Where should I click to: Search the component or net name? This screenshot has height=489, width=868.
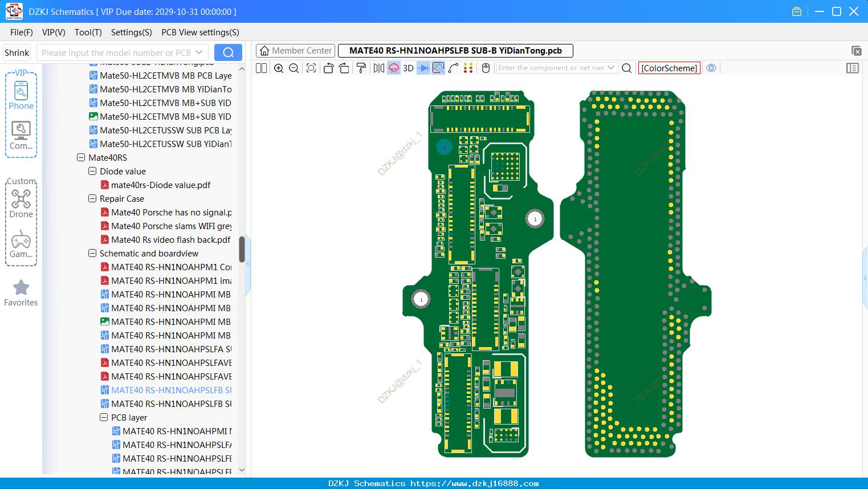pos(626,68)
